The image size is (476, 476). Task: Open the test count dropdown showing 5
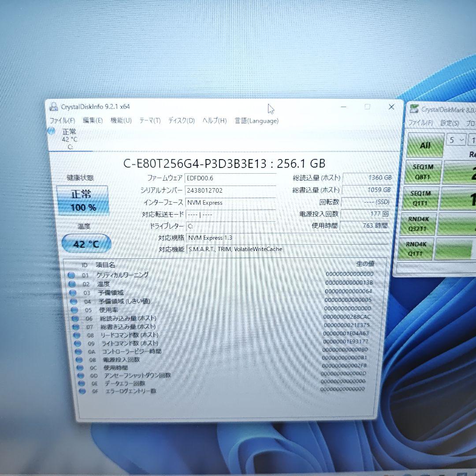pos(456,139)
